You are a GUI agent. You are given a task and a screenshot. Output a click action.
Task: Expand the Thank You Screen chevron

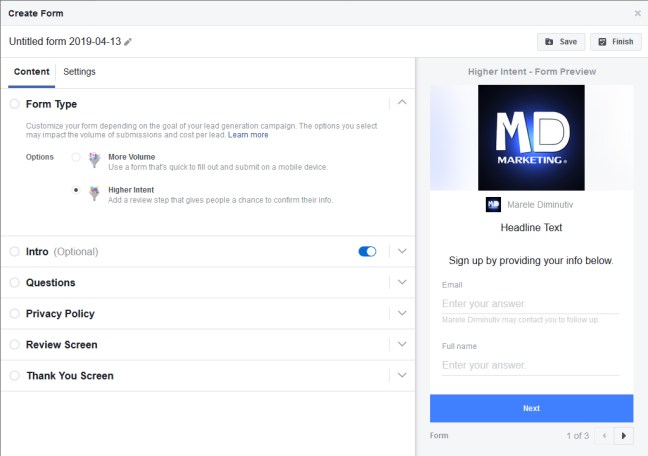402,375
